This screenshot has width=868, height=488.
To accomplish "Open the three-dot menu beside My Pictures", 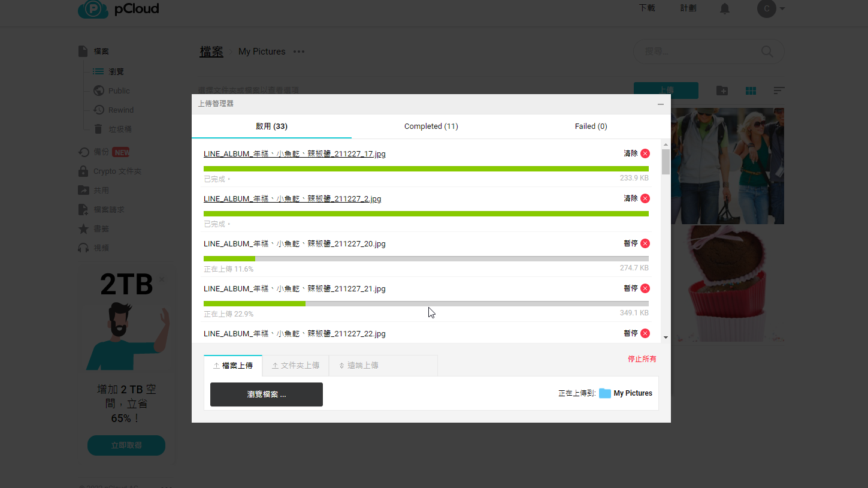I will (x=299, y=52).
